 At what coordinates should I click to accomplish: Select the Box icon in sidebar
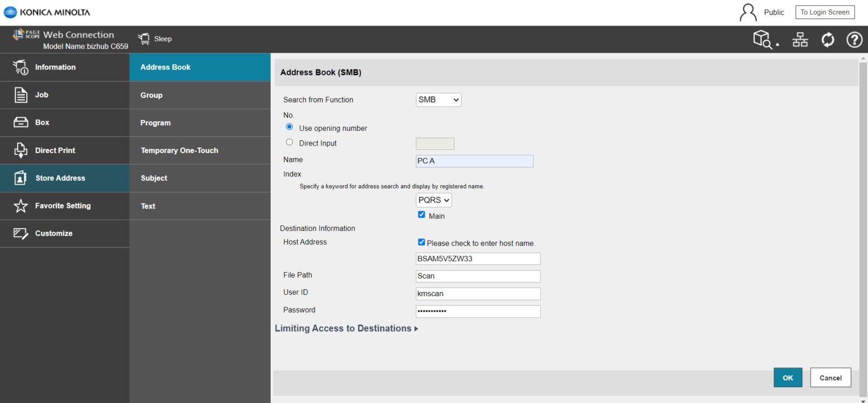21,123
